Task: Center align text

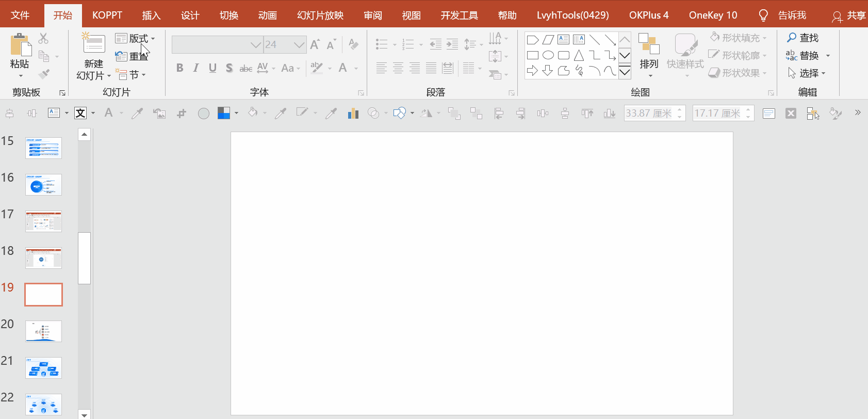Action: pyautogui.click(x=398, y=68)
